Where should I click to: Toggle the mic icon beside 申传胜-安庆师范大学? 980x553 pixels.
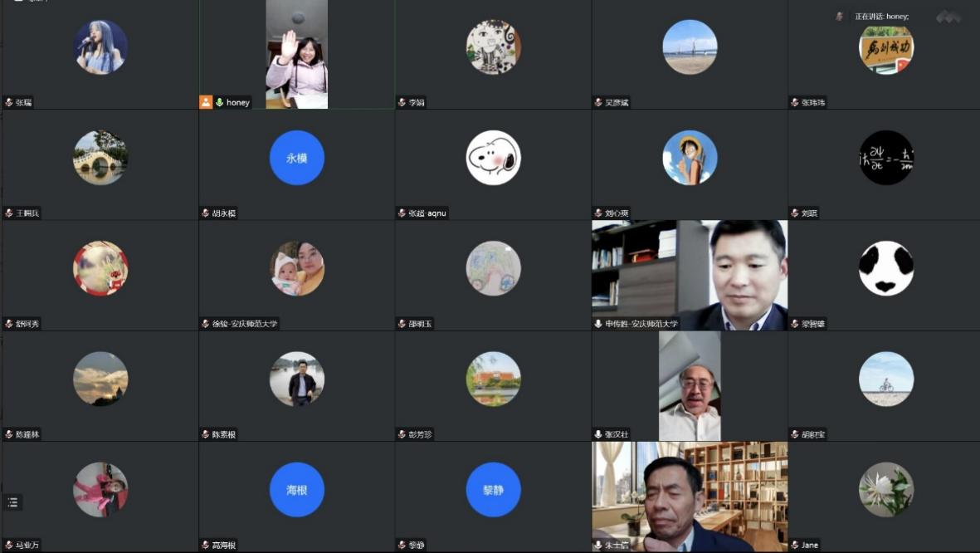598,324
